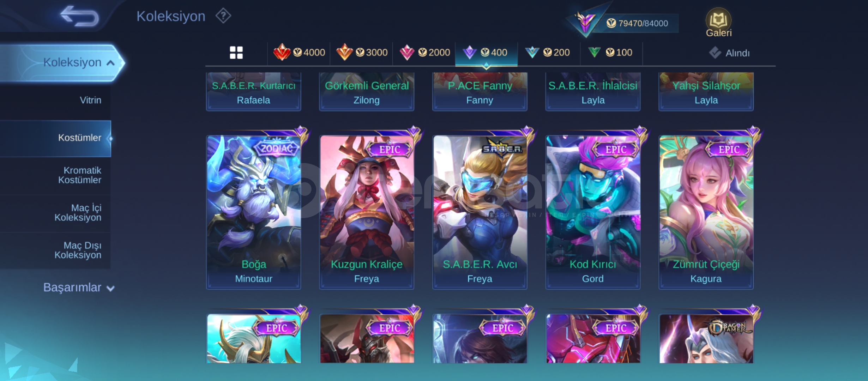Screen dimensions: 868x381
Task: Open the Koleksiyon help question-mark icon
Action: click(223, 16)
